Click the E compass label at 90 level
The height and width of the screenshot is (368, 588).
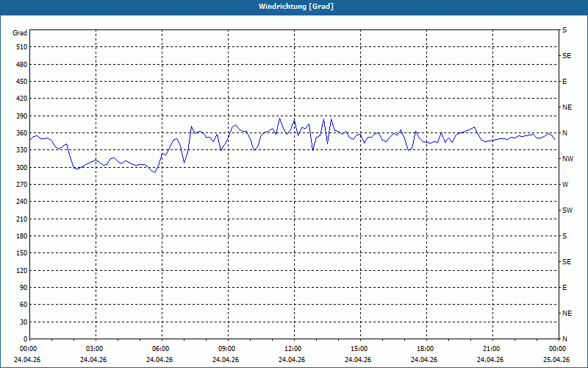click(x=564, y=288)
